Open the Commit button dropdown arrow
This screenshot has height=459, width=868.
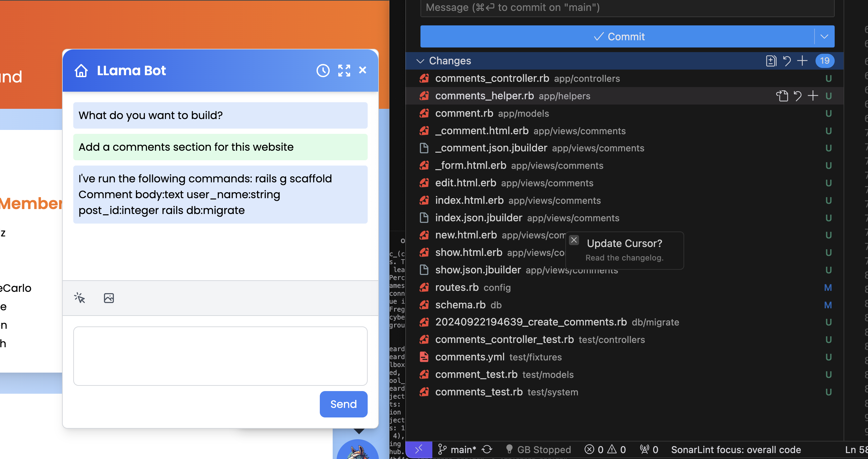click(824, 36)
